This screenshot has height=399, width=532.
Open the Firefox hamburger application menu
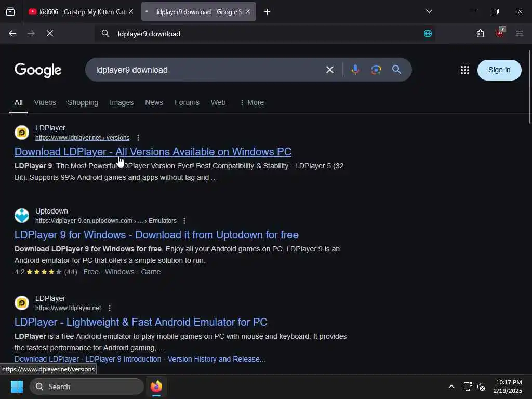[x=520, y=33]
